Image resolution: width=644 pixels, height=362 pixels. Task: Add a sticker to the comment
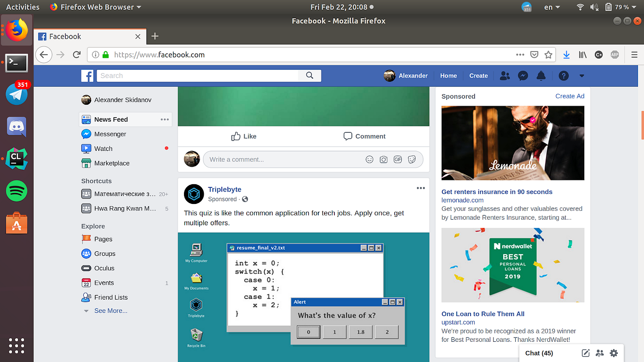pyautogui.click(x=412, y=159)
